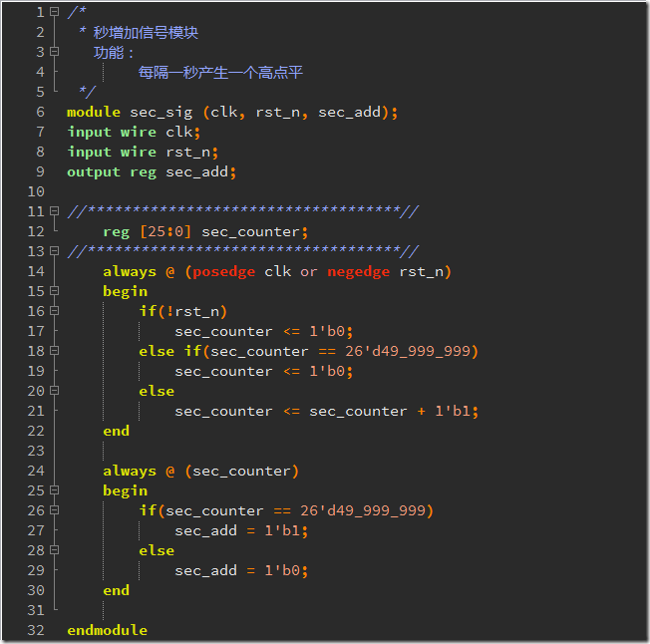Click 'endmodule' keyword on line 32
Image resolution: width=650 pixels, height=644 pixels.
pyautogui.click(x=107, y=630)
